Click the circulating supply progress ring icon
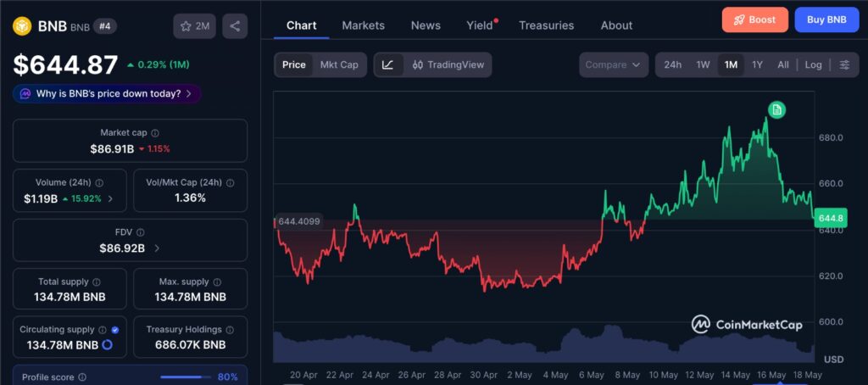 (x=108, y=344)
